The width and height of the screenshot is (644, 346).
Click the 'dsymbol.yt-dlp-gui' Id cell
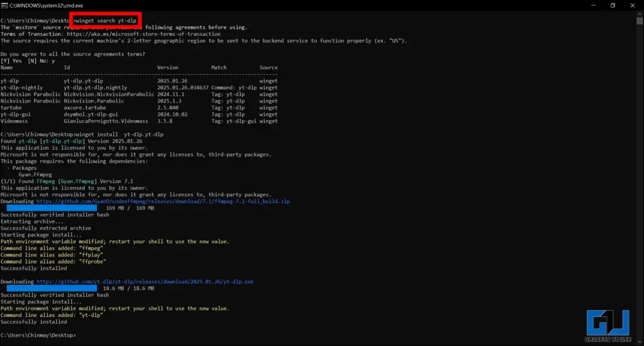[91, 114]
